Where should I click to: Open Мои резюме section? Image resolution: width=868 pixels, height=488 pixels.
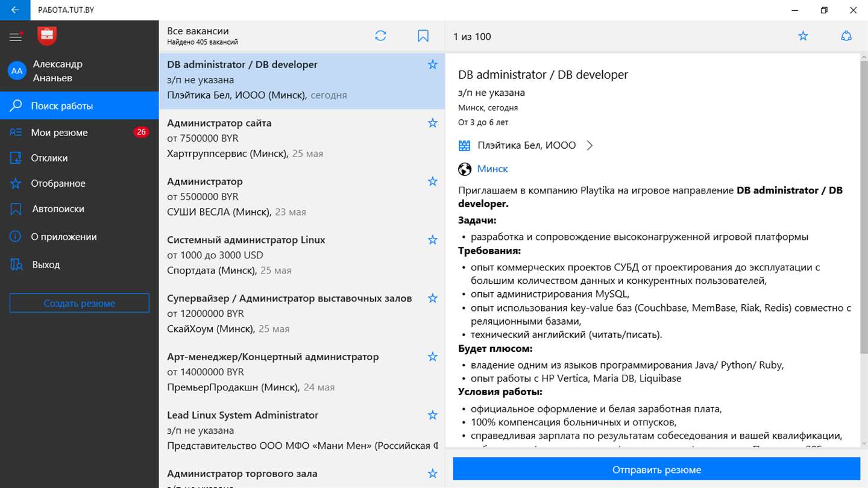[x=79, y=133]
